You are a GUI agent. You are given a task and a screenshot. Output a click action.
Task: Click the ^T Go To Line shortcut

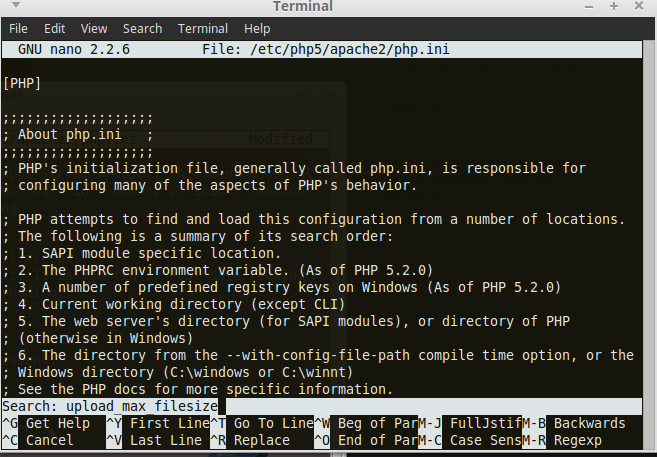point(261,423)
